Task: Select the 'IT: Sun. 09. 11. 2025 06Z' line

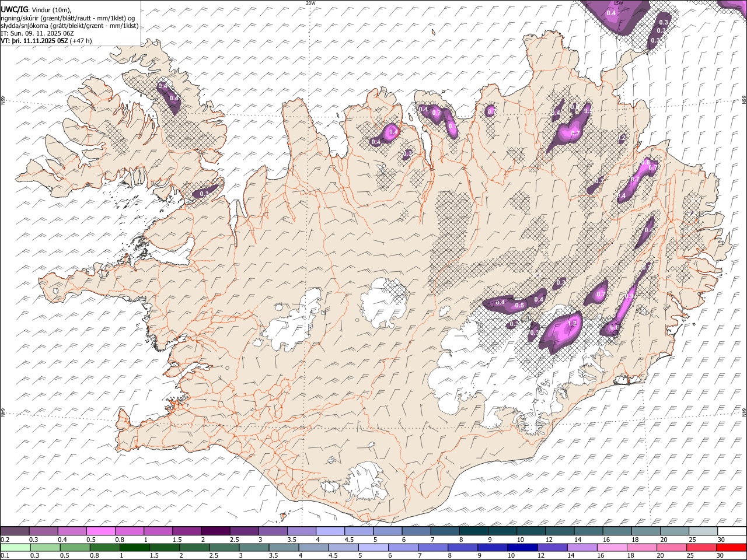Action: tap(37, 33)
